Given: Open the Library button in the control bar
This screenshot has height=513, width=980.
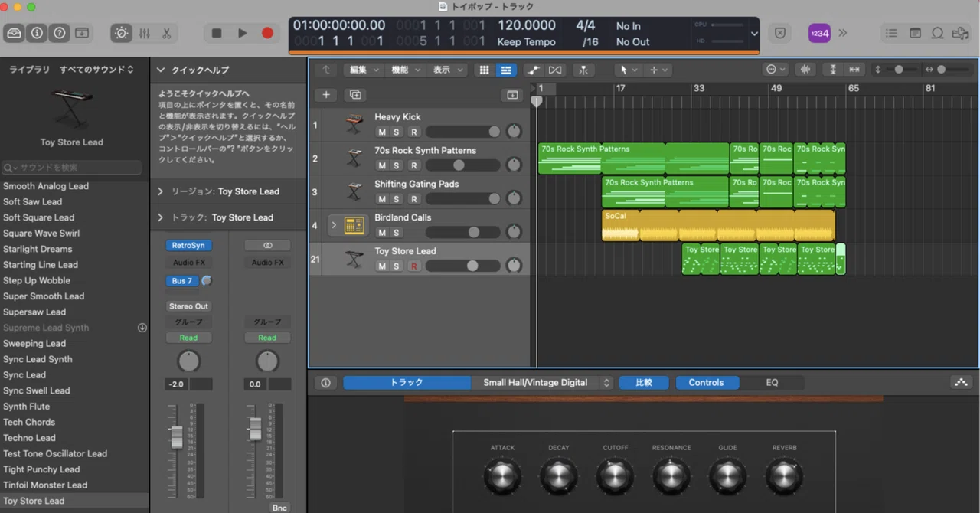Looking at the screenshot, I should click(x=15, y=33).
